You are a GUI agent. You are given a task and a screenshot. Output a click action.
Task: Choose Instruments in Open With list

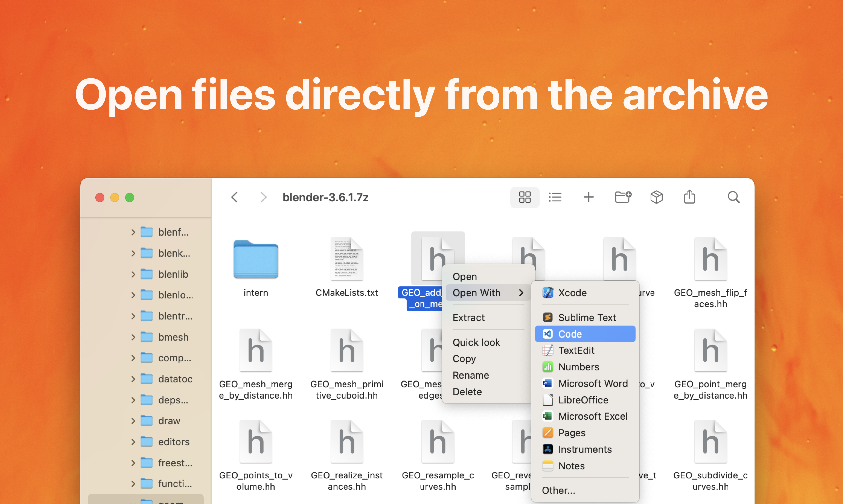point(585,449)
